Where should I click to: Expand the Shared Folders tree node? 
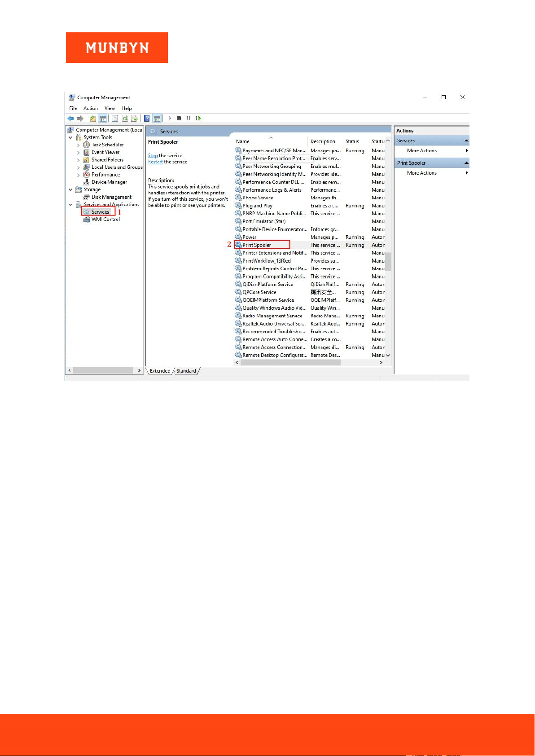[79, 160]
